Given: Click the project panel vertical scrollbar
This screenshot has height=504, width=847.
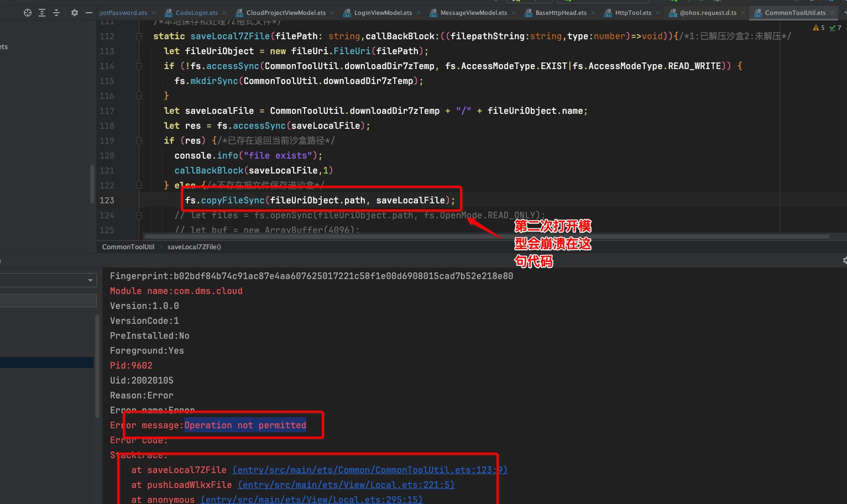Looking at the screenshot, I should point(92,184).
